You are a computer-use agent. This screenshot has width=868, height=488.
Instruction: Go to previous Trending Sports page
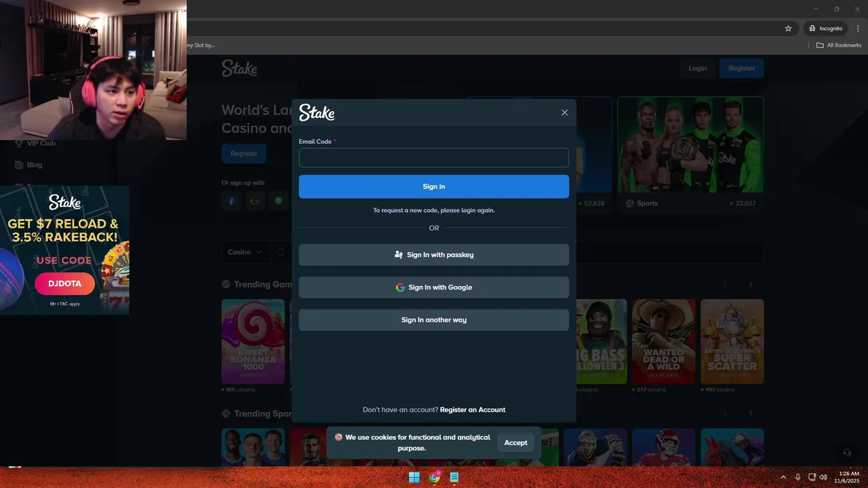tap(725, 413)
